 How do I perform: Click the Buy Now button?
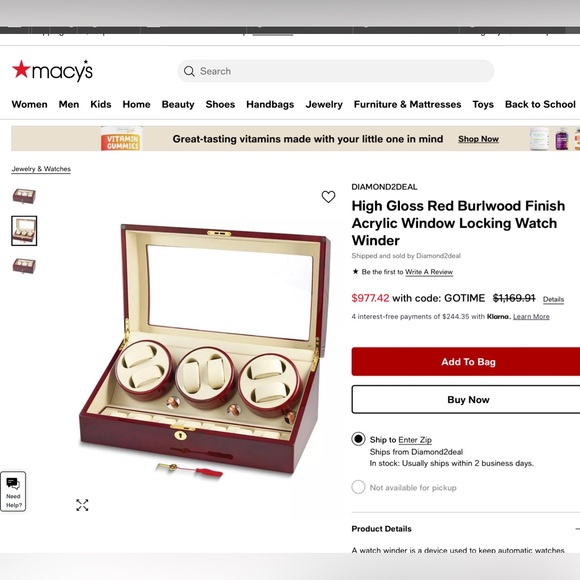pyautogui.click(x=466, y=399)
